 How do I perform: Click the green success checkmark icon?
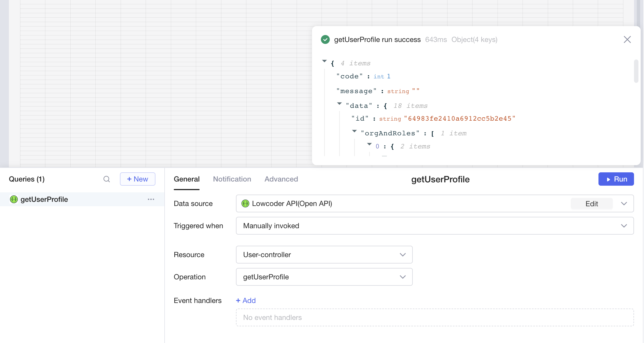pyautogui.click(x=325, y=39)
